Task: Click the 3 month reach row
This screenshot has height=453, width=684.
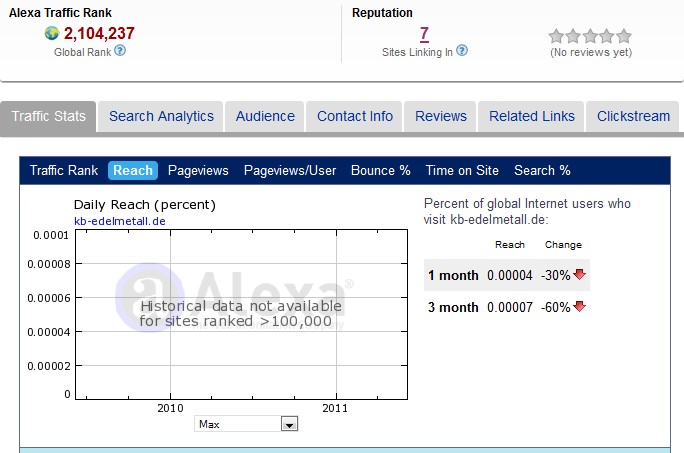Action: 506,307
